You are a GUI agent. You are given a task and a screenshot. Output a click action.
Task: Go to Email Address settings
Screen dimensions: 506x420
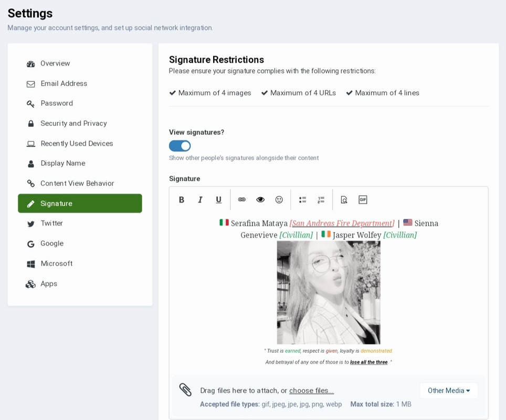[x=80, y=83]
